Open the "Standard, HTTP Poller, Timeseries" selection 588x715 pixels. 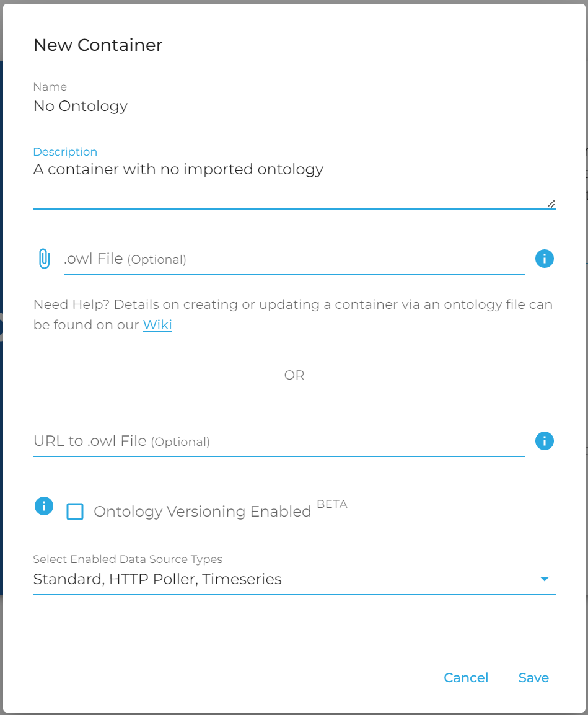[157, 579]
